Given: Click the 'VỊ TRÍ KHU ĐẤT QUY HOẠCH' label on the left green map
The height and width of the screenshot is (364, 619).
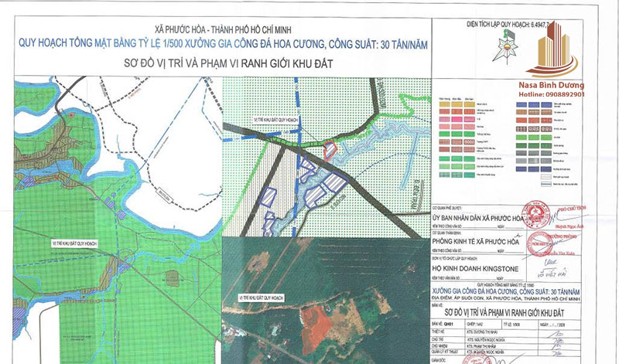Looking at the screenshot, I should click(x=74, y=243).
